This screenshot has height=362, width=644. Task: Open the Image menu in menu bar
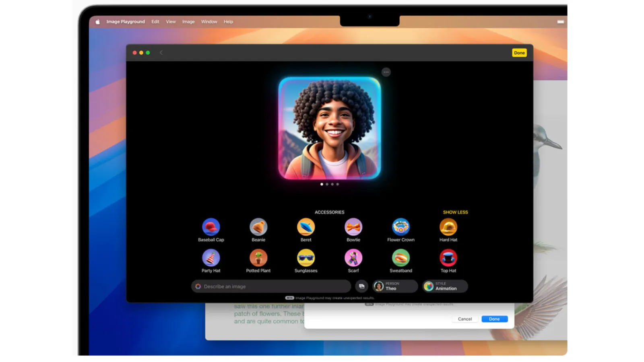(x=188, y=22)
